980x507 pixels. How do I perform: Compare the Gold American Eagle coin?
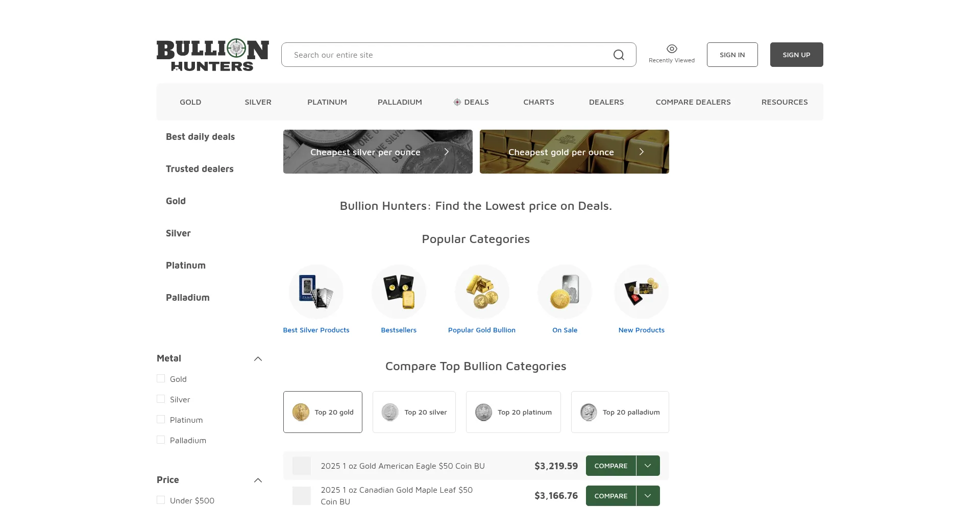pyautogui.click(x=611, y=466)
